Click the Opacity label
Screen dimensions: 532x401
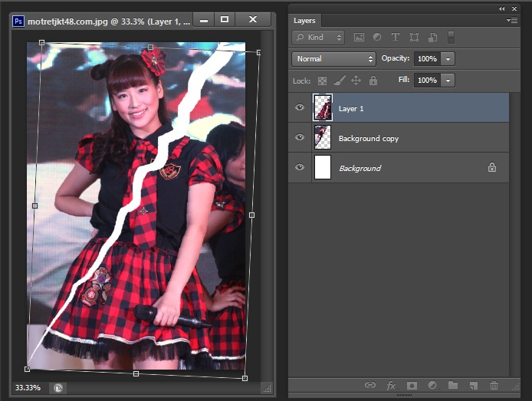click(x=396, y=58)
